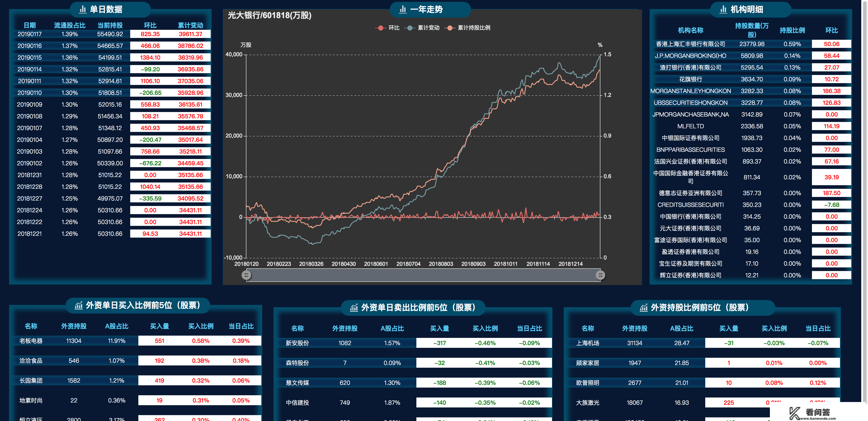The image size is (868, 421).
Task: Click the 20180601 x-axis date label
Action: tap(376, 264)
